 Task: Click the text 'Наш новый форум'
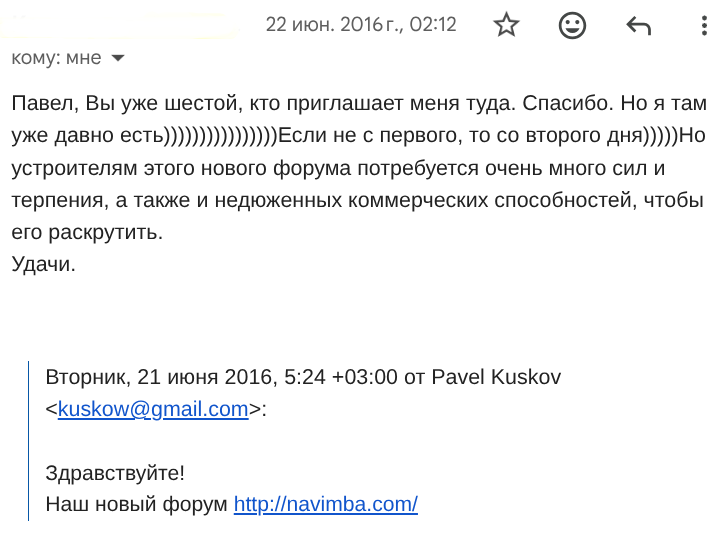(x=136, y=504)
